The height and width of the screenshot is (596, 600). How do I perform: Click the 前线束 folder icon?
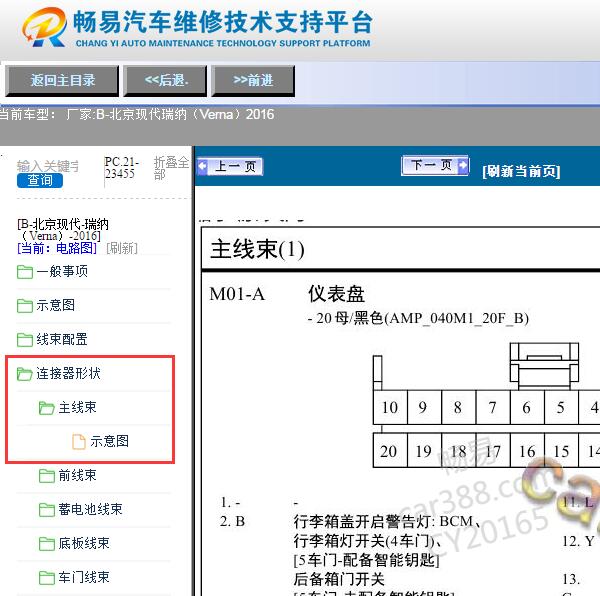[x=47, y=476]
